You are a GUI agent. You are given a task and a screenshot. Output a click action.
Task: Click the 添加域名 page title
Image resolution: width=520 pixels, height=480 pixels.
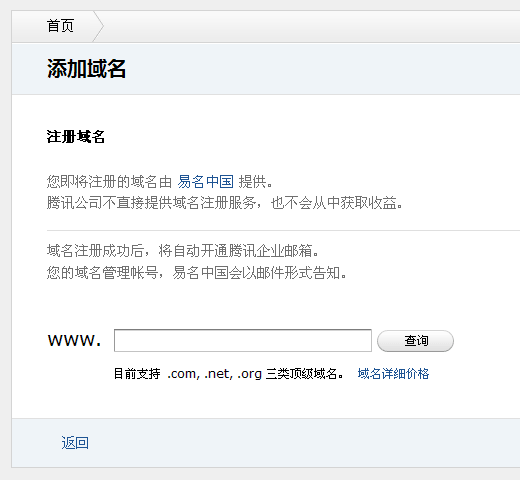click(86, 69)
